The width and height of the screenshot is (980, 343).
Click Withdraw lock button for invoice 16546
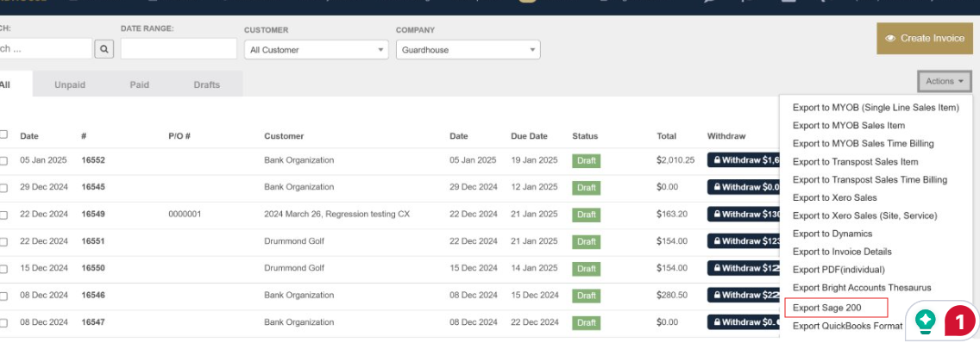[744, 295]
